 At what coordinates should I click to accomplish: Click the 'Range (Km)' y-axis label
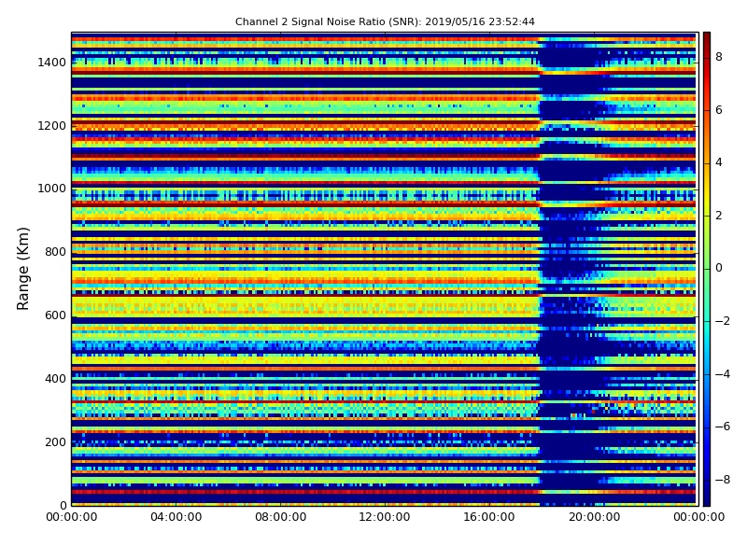pos(22,269)
